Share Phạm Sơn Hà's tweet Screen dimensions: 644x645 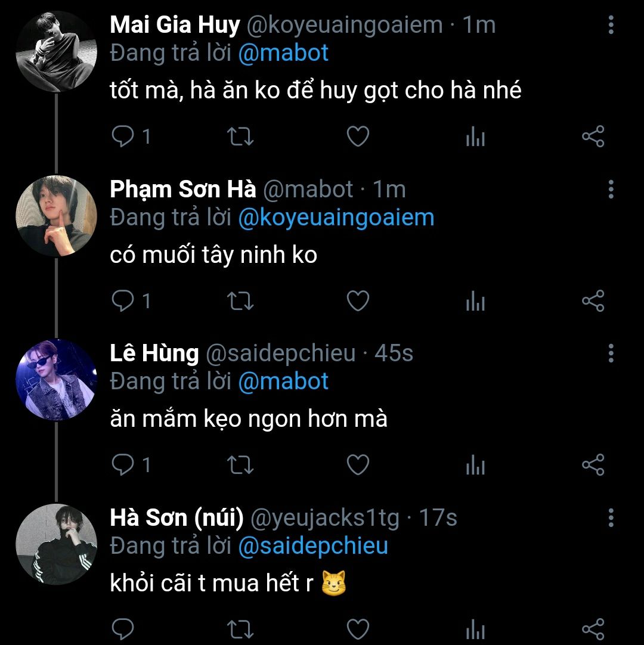[x=593, y=301]
